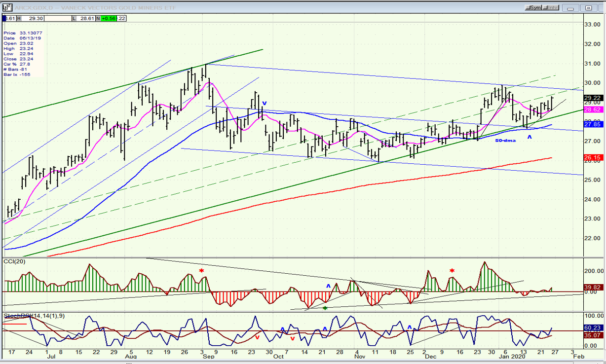
Task: Click the CCI(20) indicator label
Action: 14,261
